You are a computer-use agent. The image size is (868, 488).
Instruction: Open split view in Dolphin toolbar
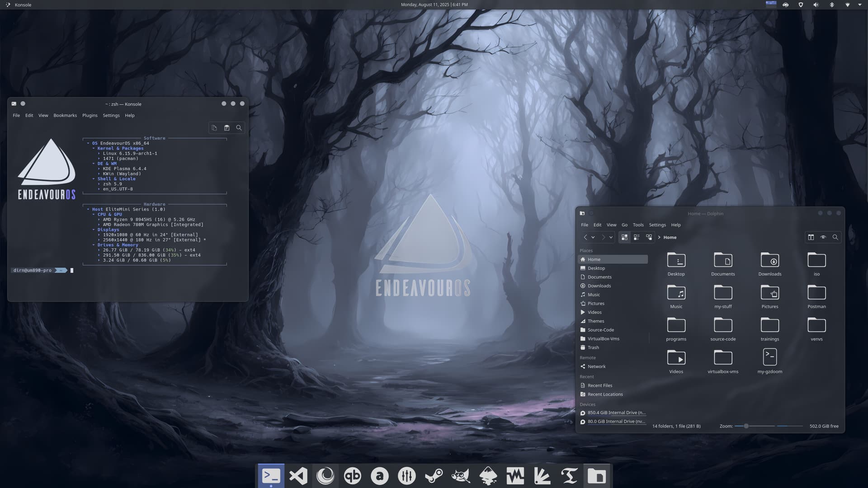coord(811,237)
